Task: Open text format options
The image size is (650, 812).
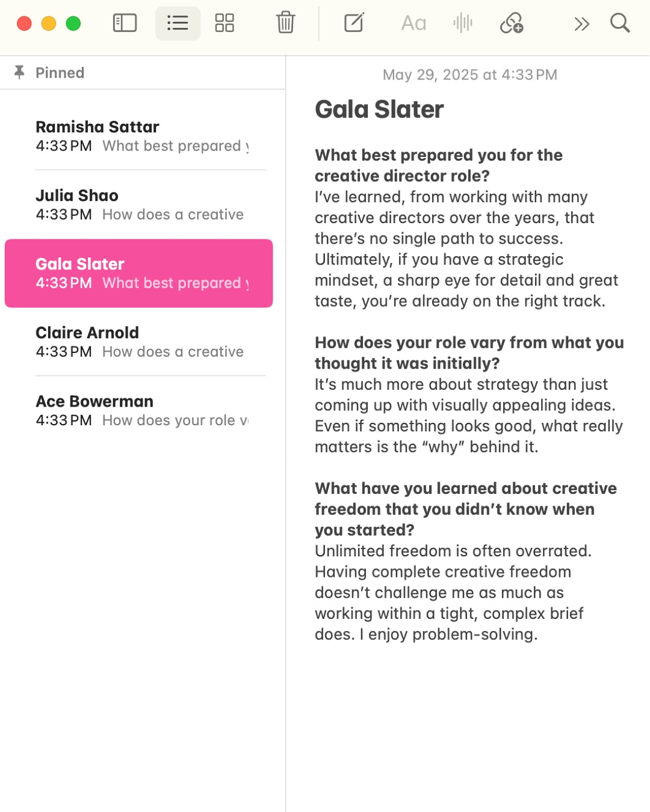Action: [x=413, y=23]
